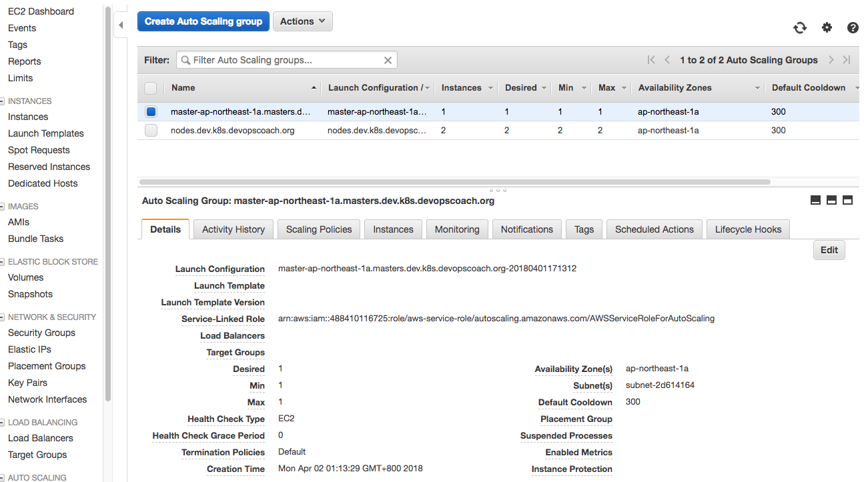This screenshot has height=482, width=868.
Task: Open Network Interfaces in sidebar
Action: pos(47,399)
